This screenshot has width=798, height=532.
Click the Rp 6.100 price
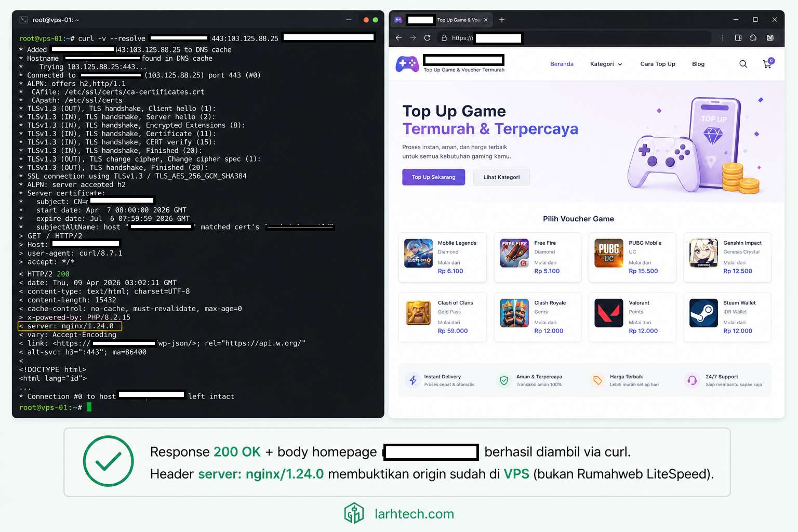click(450, 271)
